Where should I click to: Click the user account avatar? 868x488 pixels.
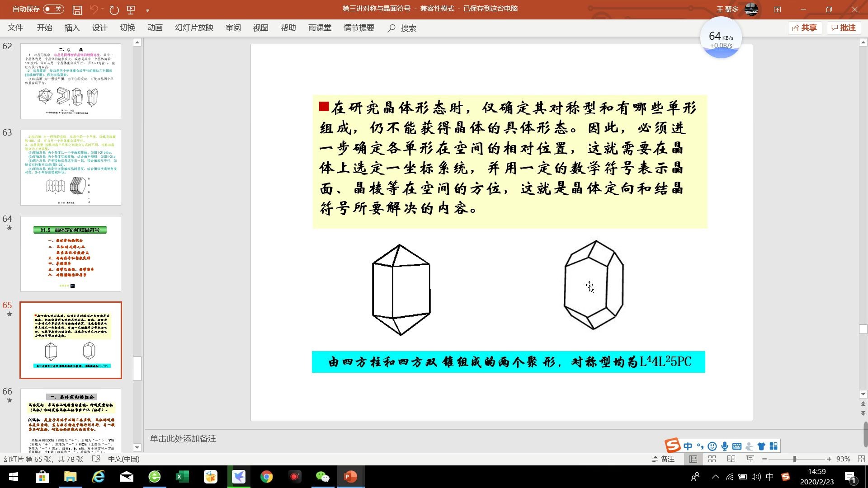click(751, 9)
